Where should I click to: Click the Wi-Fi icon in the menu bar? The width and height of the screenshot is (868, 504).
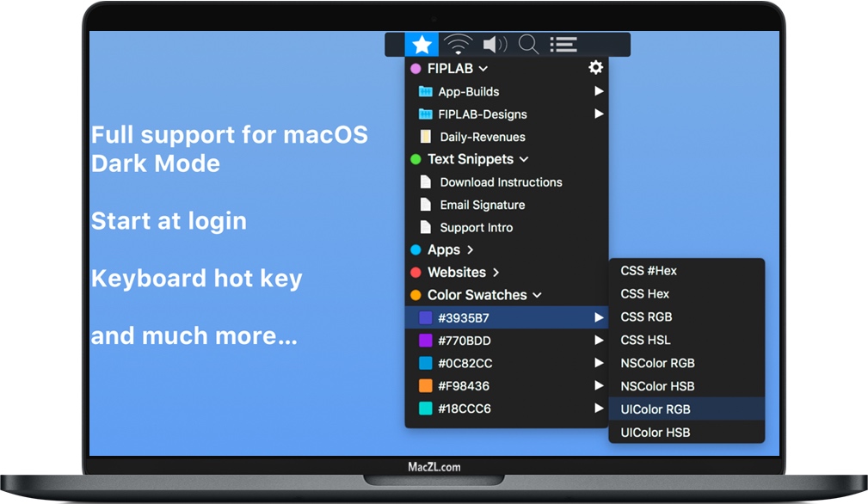[x=457, y=43]
